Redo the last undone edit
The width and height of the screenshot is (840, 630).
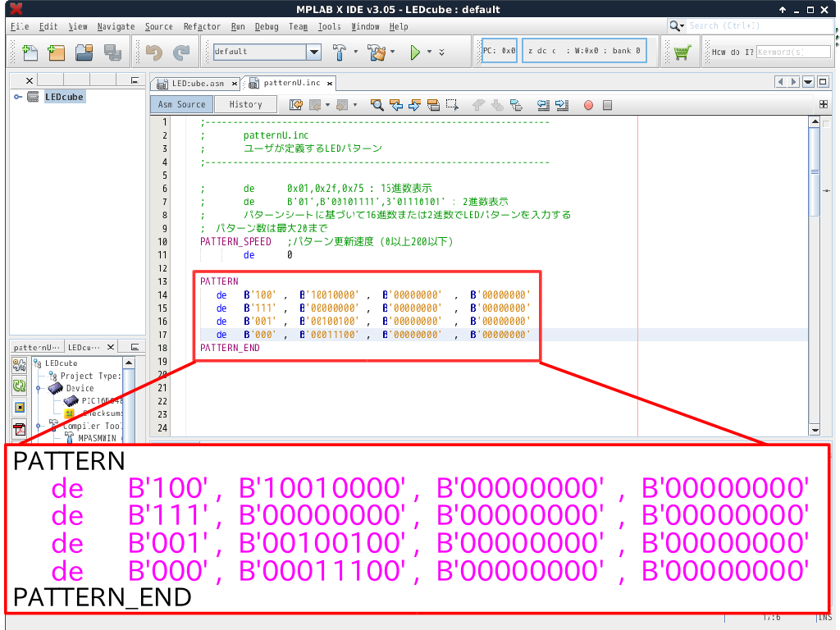[181, 52]
